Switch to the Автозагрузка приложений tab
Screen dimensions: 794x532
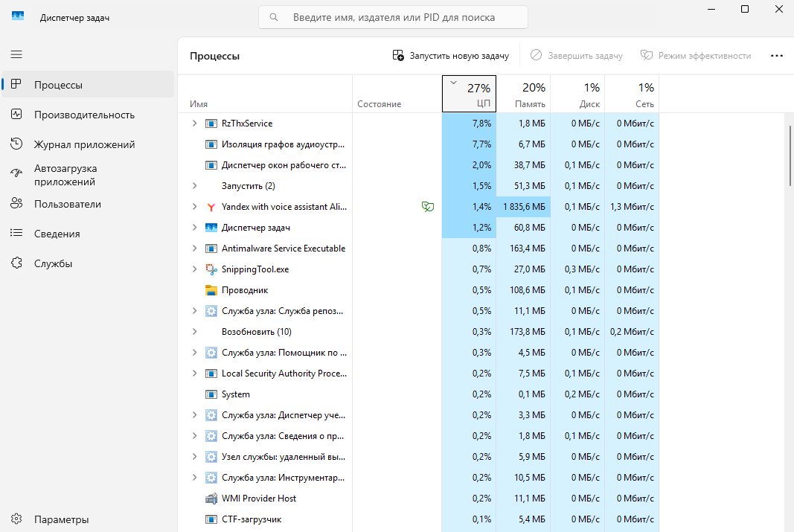[65, 175]
